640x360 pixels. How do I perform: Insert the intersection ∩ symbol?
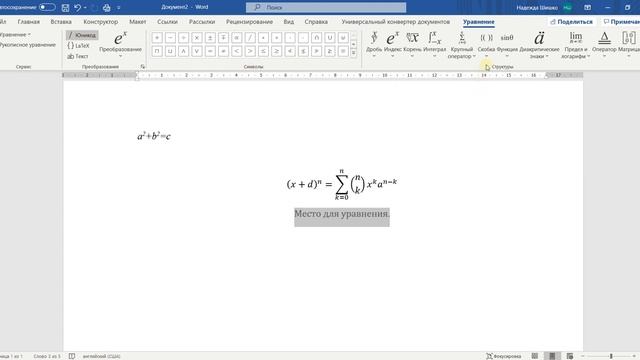tap(316, 38)
